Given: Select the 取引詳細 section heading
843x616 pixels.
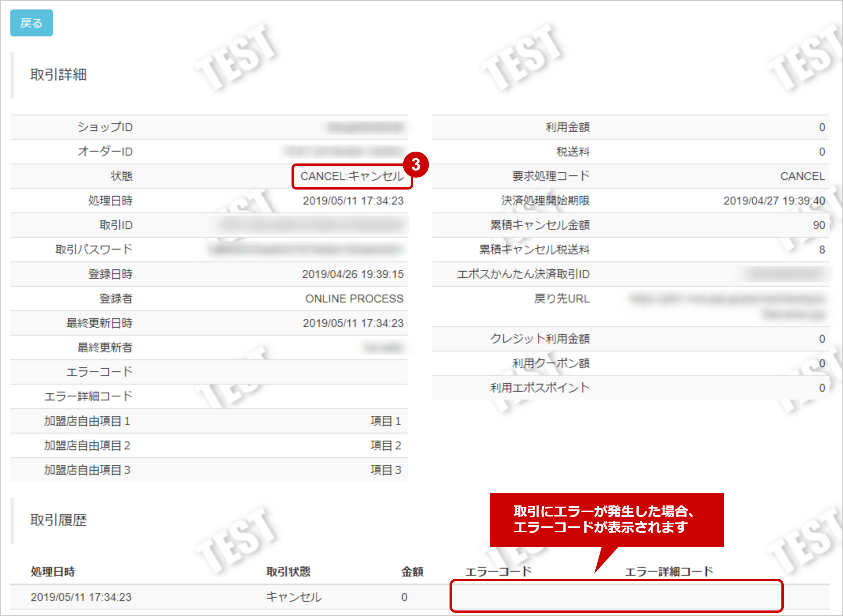Looking at the screenshot, I should tap(58, 75).
